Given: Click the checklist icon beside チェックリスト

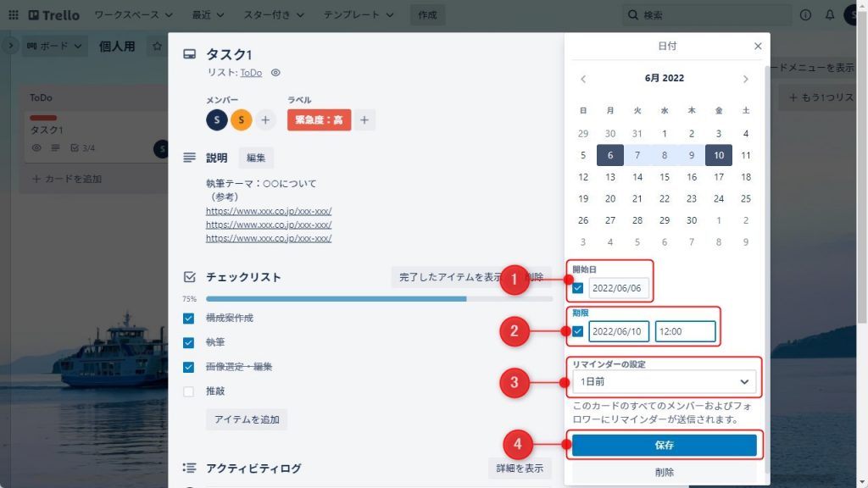Looking at the screenshot, I should point(189,277).
